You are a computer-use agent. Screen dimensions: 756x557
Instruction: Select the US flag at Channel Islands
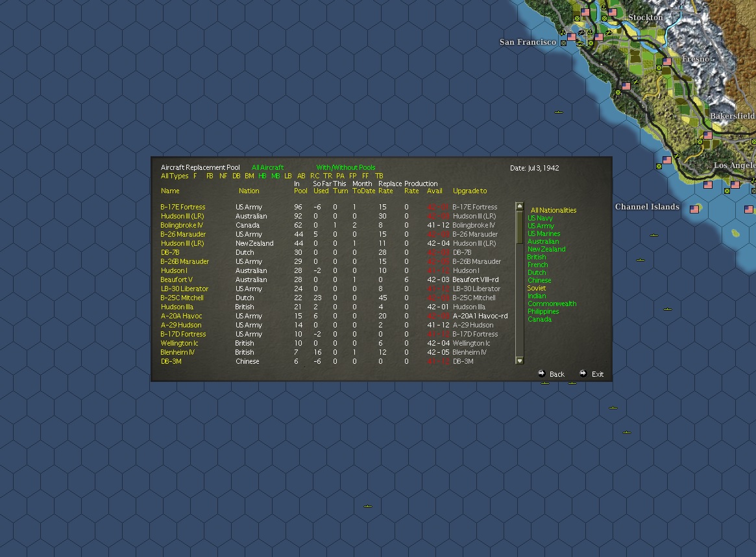pos(694,209)
